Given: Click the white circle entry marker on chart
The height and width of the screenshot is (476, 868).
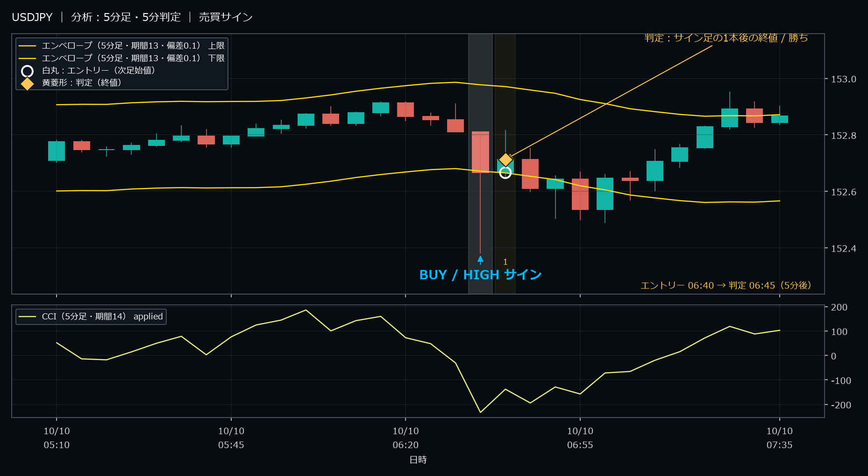Looking at the screenshot, I should [505, 173].
